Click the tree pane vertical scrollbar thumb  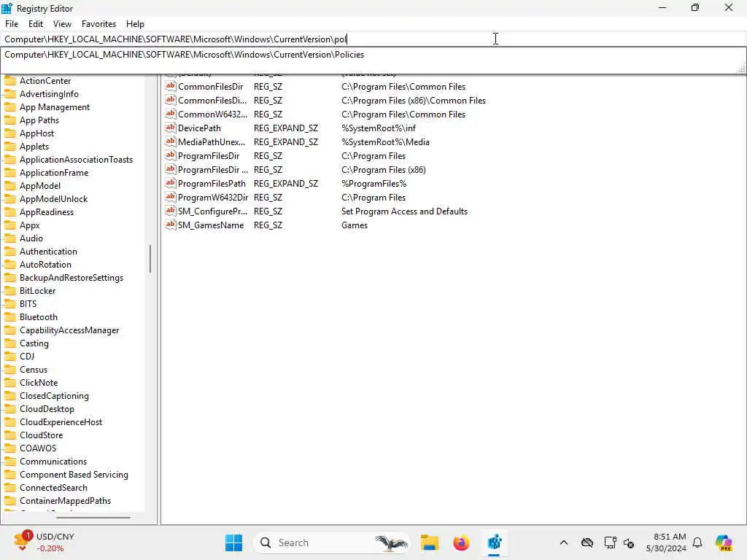(150, 259)
